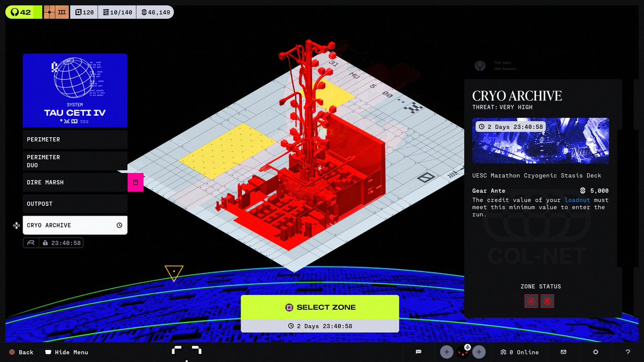Image resolution: width=644 pixels, height=362 pixels.
Task: Click the runner shell icon below Cryo Archive
Action: tap(31, 243)
